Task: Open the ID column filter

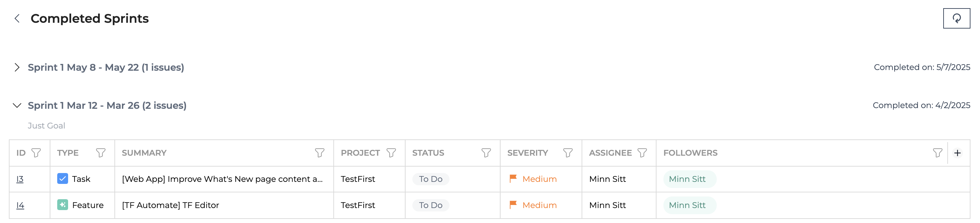Action: [36, 153]
